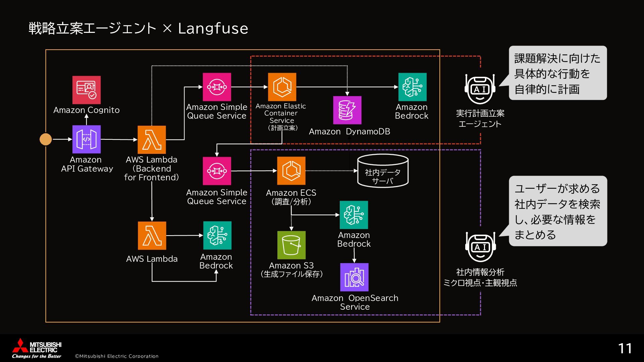
Task: Click the ユーザーが求める speech bubble
Action: 558,211
